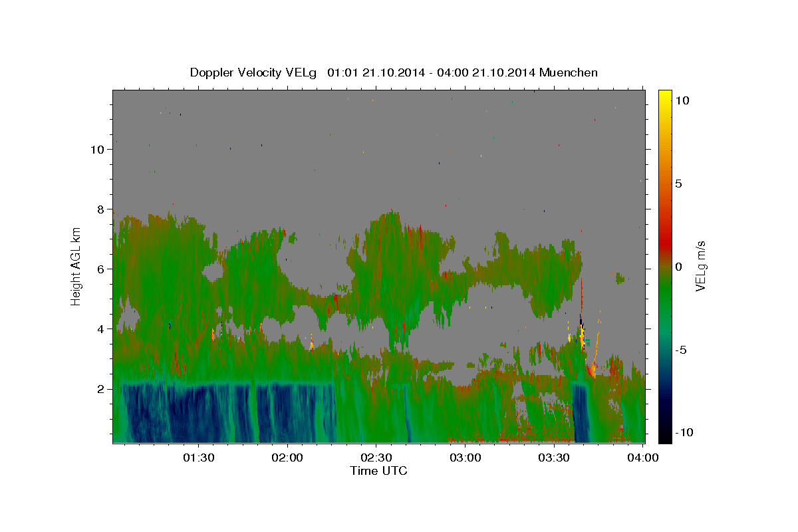Image resolution: width=798 pixels, height=532 pixels.
Task: Click the colorbar value -10 label
Action: (684, 433)
